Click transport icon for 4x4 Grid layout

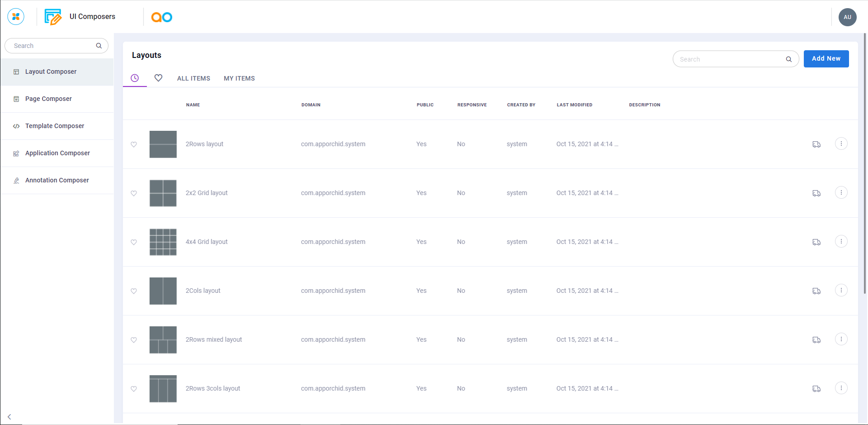pos(816,242)
